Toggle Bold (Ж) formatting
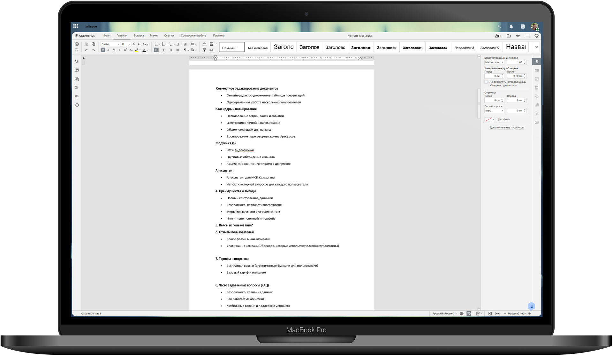613x364 pixels. coord(103,50)
